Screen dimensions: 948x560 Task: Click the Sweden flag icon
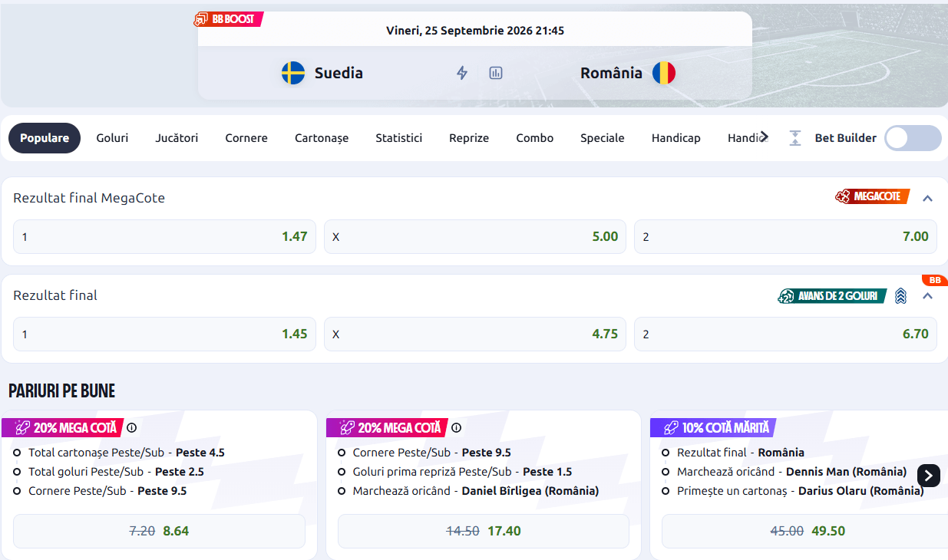pyautogui.click(x=293, y=73)
